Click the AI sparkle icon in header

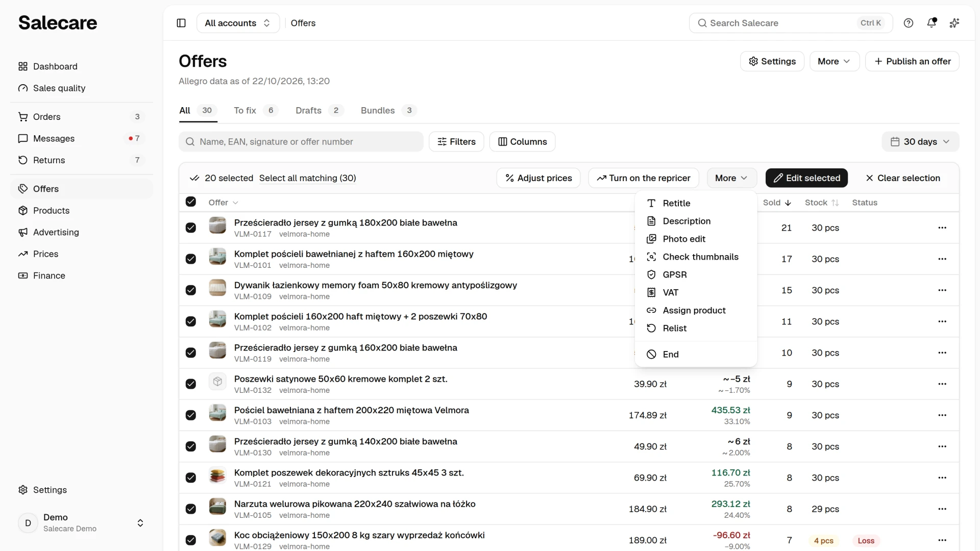[954, 23]
